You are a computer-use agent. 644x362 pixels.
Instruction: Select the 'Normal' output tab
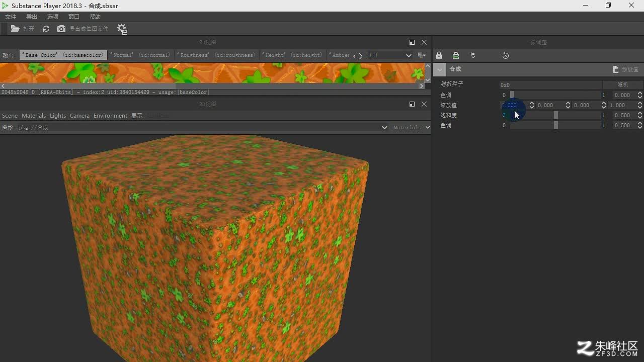140,55
